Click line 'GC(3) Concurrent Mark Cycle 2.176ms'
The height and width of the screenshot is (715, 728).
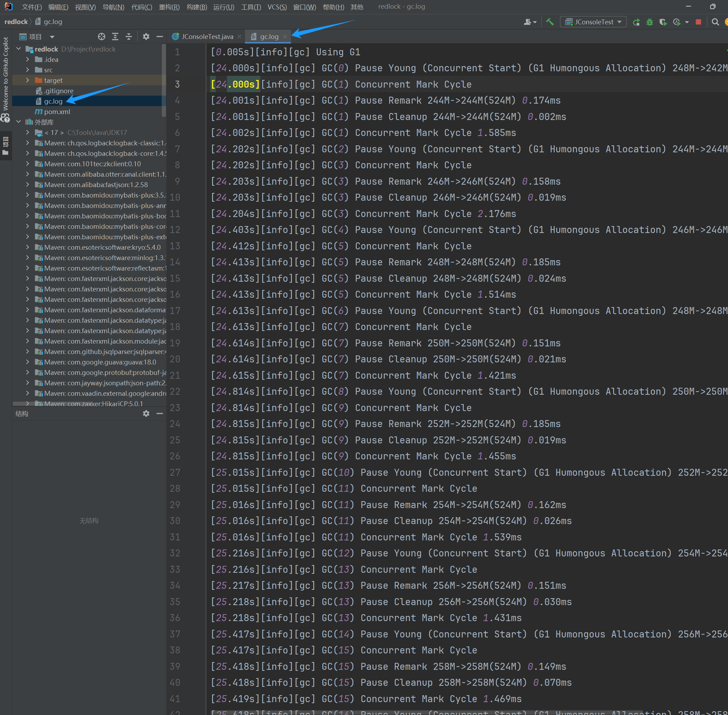(363, 214)
